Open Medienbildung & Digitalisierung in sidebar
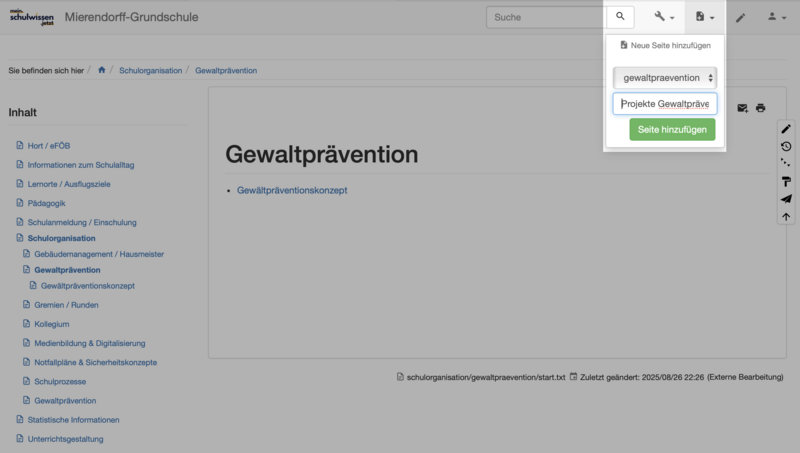Viewport: 800px width, 453px height. pyautogui.click(x=89, y=343)
